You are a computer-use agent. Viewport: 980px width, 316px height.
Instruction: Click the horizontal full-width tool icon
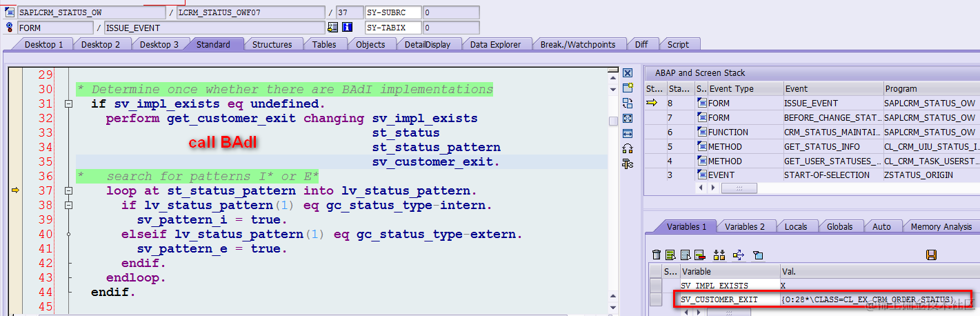[628, 133]
